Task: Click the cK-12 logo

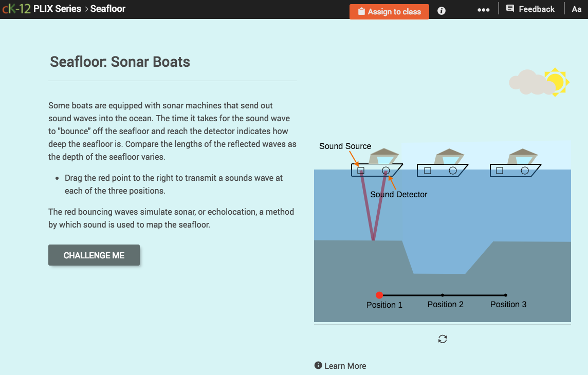Action: pyautogui.click(x=15, y=8)
